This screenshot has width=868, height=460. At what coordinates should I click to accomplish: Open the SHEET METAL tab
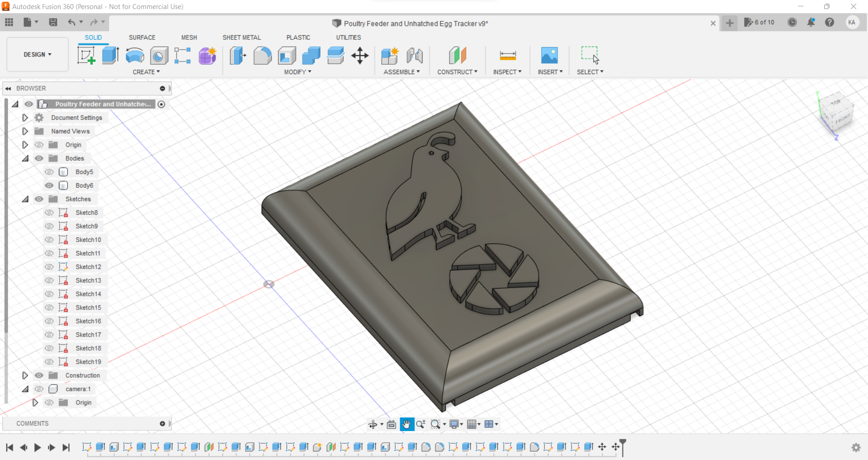pyautogui.click(x=241, y=38)
